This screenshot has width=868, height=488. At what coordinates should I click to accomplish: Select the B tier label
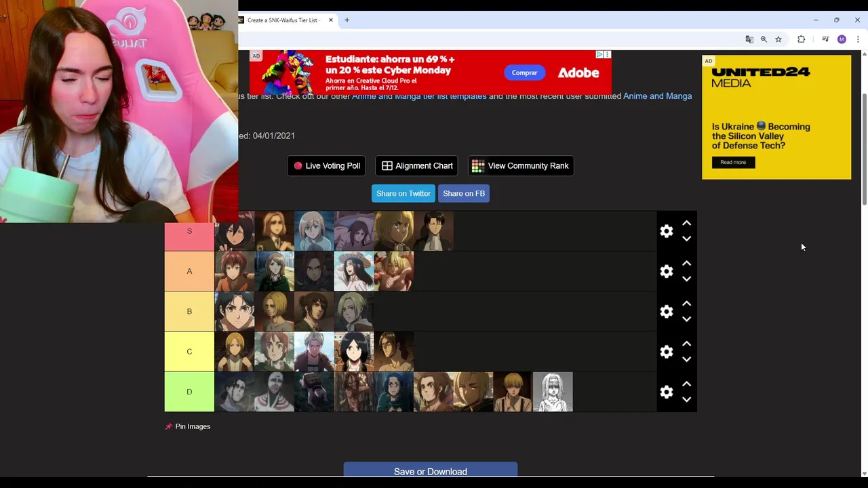(x=189, y=312)
